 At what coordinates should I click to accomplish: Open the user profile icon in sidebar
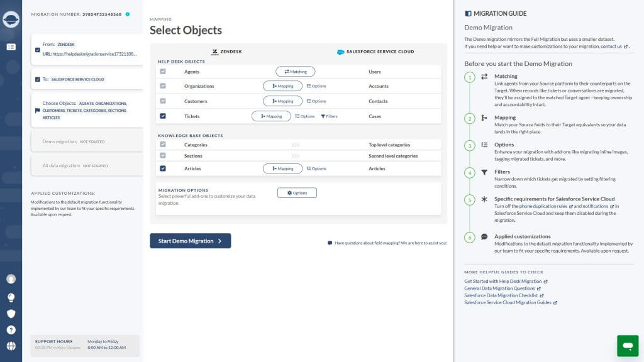[11, 279]
